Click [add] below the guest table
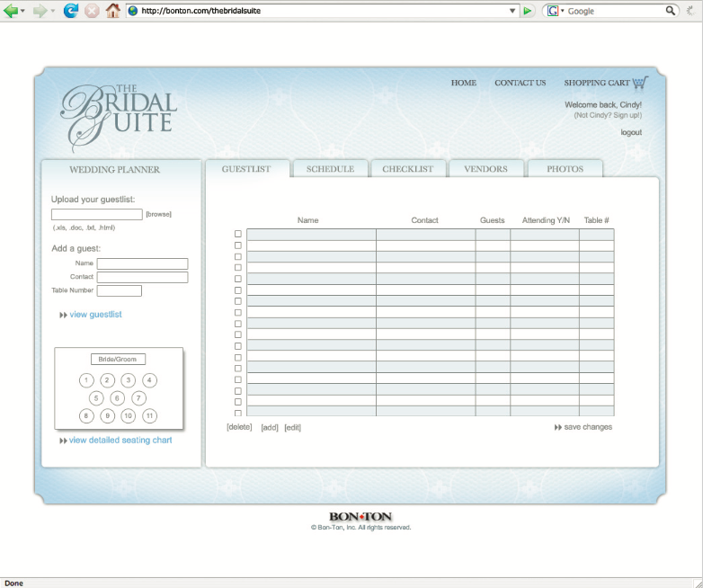This screenshot has width=703, height=588. (x=270, y=427)
